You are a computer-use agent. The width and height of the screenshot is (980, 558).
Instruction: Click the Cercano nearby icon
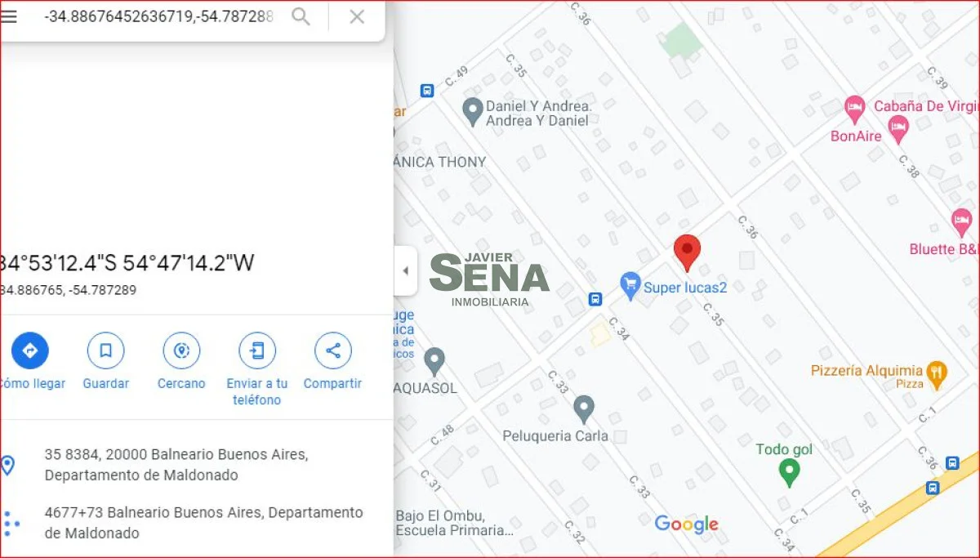coord(181,351)
